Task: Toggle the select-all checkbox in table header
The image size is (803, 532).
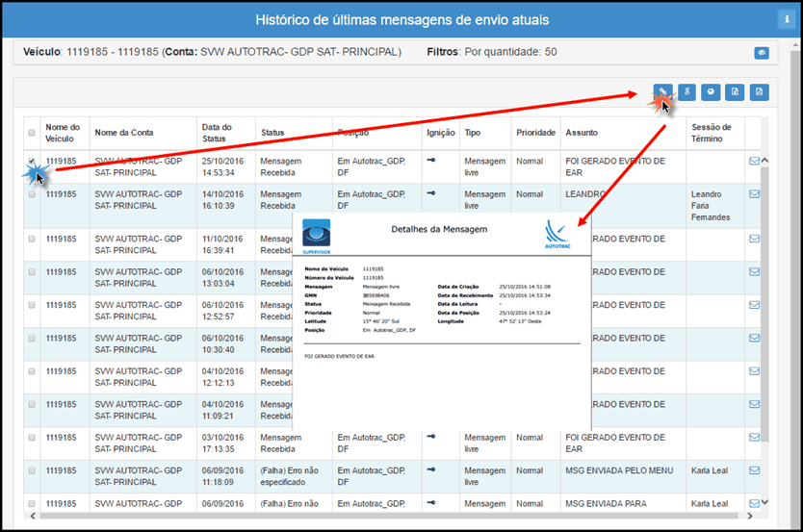Action: [32, 133]
